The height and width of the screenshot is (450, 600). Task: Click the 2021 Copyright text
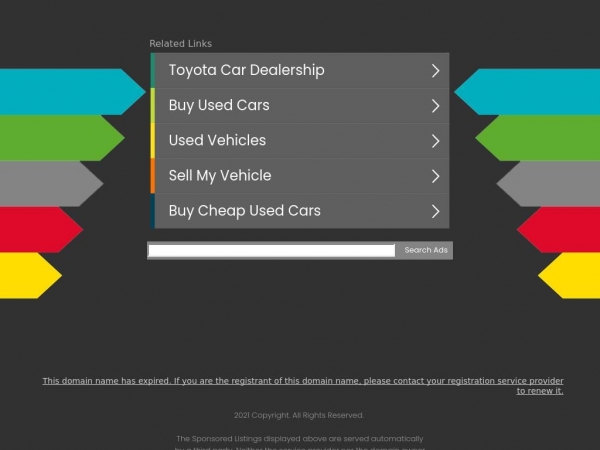coord(299,415)
